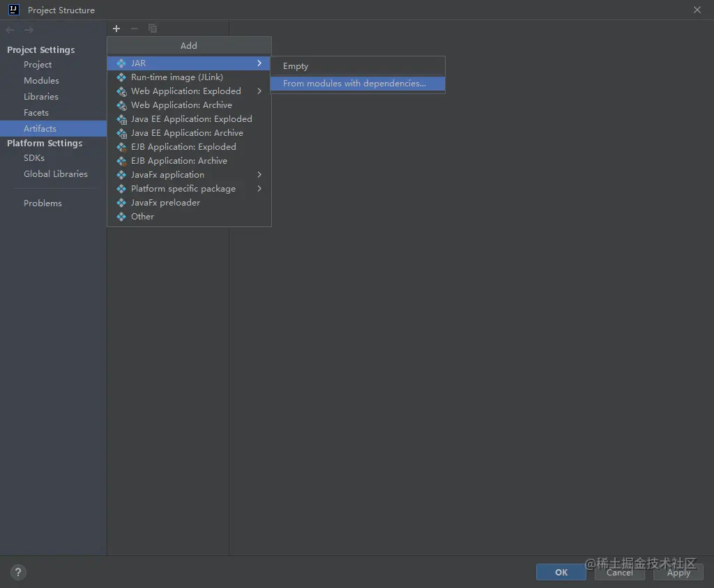Image resolution: width=714 pixels, height=588 pixels.
Task: Open Facets settings page
Action: pyautogui.click(x=53, y=112)
